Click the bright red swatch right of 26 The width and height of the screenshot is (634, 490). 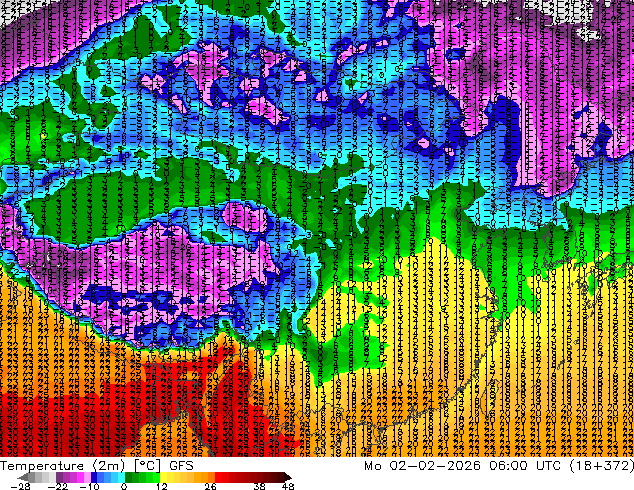218,477
